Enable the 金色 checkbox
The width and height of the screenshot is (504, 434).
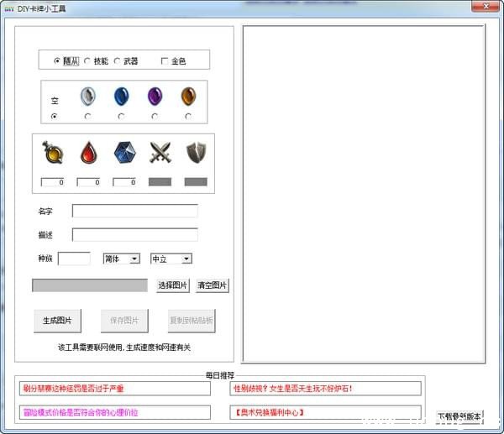(x=165, y=60)
